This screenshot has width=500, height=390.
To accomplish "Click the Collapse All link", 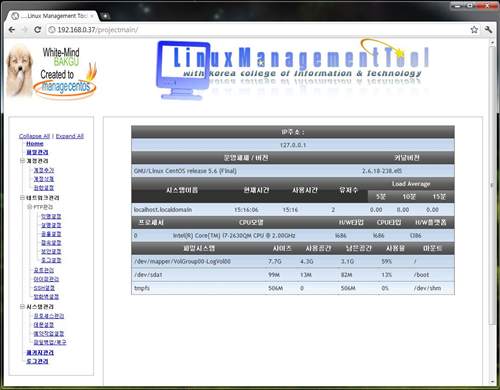I will coord(34,136).
